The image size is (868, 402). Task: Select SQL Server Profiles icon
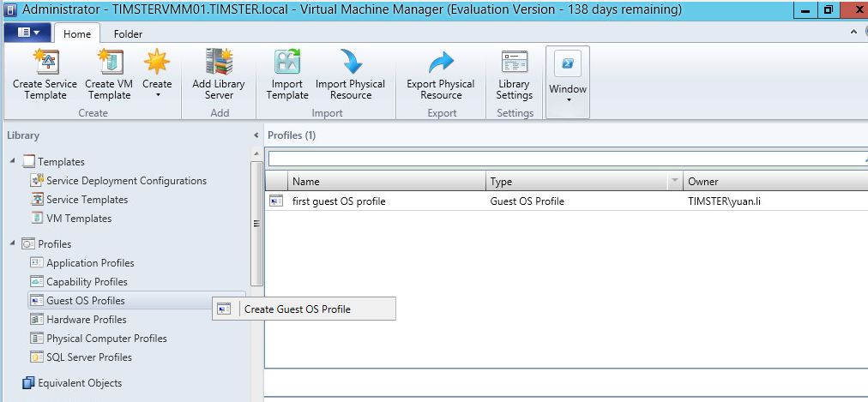click(x=37, y=357)
